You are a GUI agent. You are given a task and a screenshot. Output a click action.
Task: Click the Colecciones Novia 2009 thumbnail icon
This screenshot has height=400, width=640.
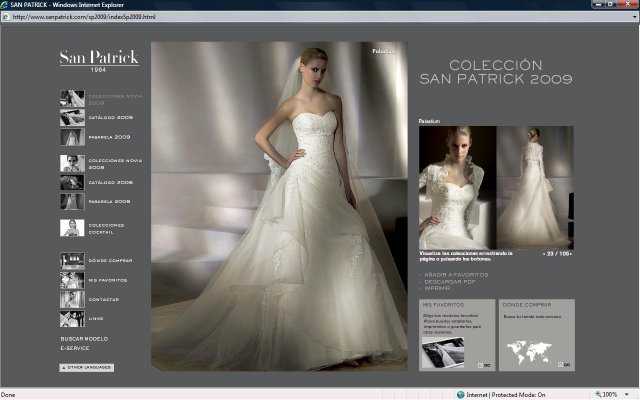72,98
